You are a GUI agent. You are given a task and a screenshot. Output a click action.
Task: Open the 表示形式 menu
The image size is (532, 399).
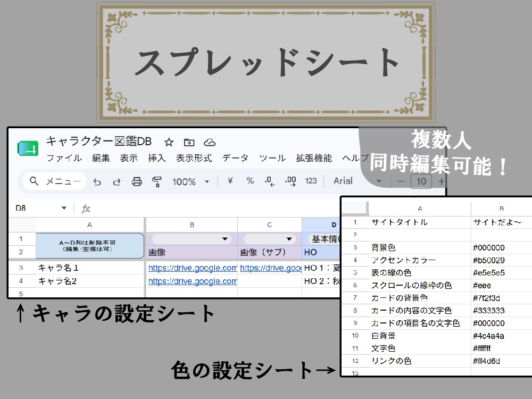[194, 158]
